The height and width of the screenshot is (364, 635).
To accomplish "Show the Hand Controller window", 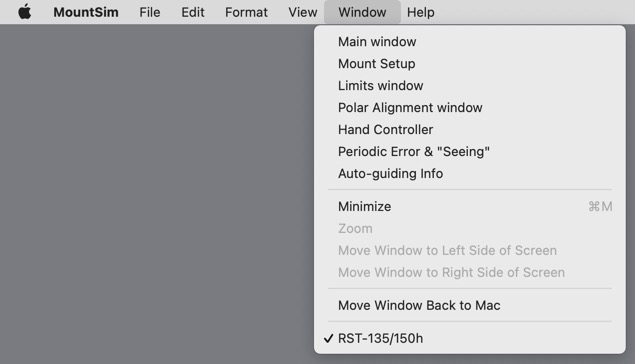I will tap(470, 130).
